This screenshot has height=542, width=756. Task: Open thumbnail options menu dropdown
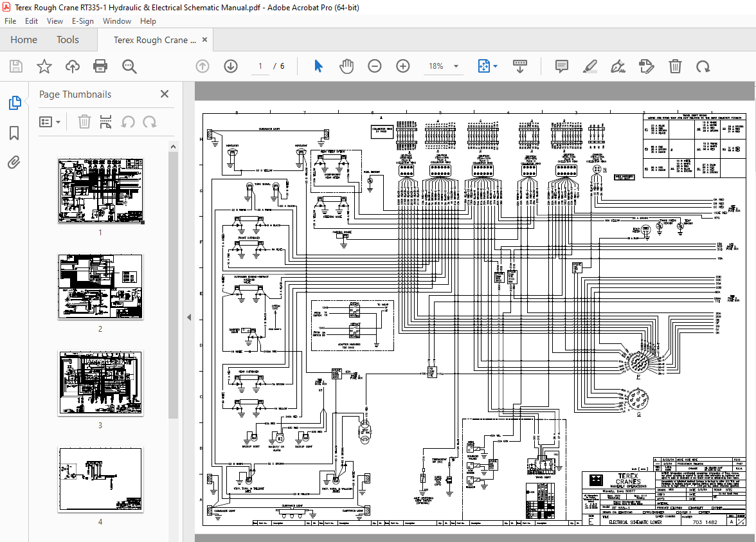click(50, 122)
